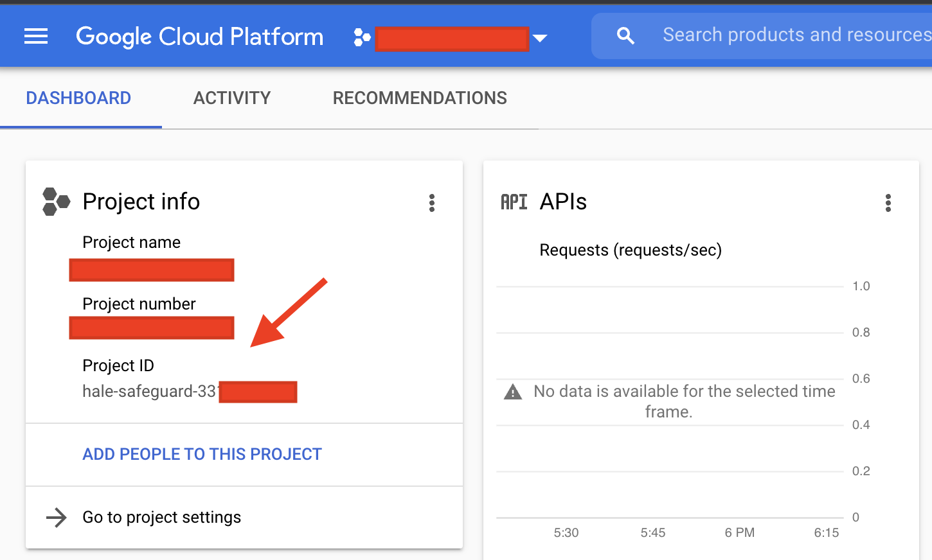Click the Project ID value hale-safeguard
This screenshot has width=932, height=560.
click(149, 391)
